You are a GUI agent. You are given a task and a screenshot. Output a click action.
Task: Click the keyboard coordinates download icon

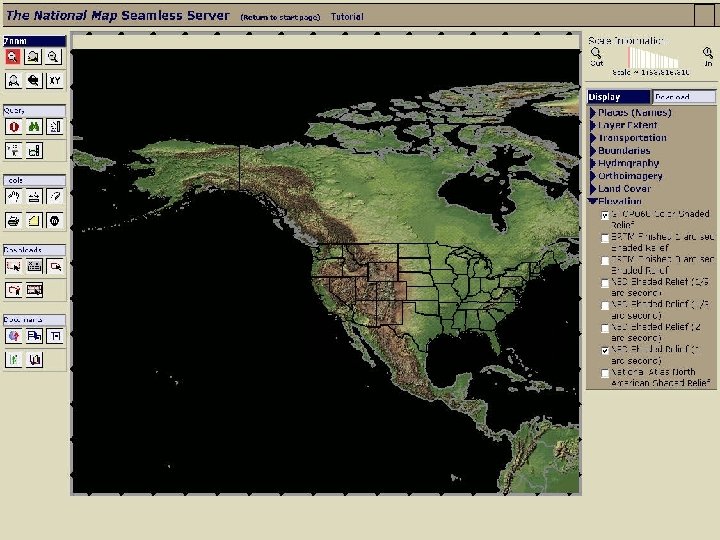(34, 266)
